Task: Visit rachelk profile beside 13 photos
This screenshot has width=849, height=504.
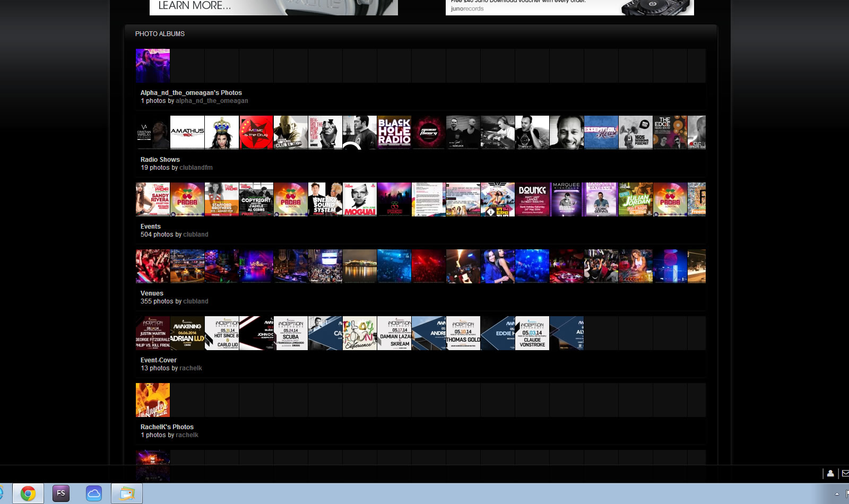Action: pyautogui.click(x=190, y=368)
